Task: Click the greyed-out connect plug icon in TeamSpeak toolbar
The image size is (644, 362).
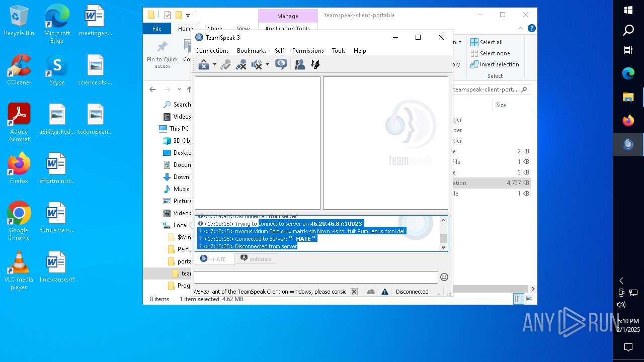Action: coord(225,64)
